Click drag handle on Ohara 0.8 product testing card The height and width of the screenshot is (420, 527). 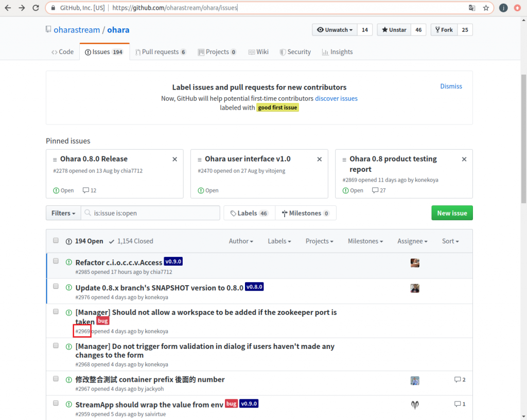[344, 160]
